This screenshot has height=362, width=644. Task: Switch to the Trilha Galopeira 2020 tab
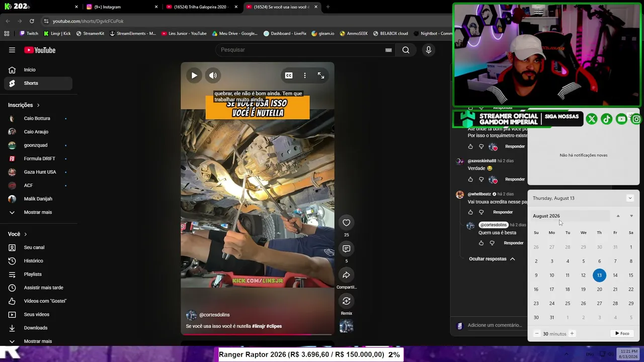(201, 7)
